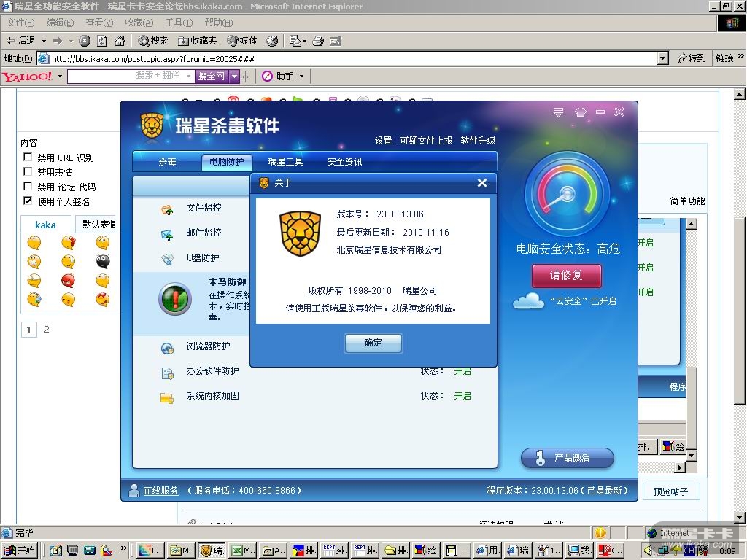Image resolution: width=747 pixels, height=560 pixels.
Task: Open the 在线服务 link
Action: (160, 491)
